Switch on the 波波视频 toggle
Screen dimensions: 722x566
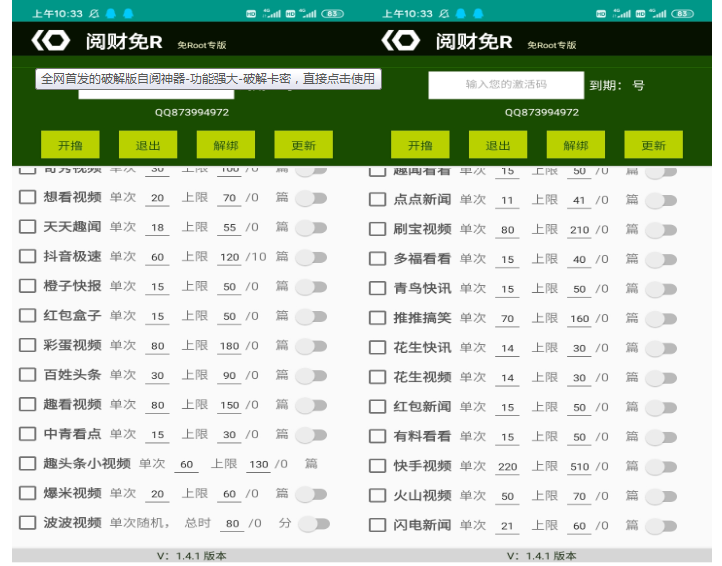(314, 524)
